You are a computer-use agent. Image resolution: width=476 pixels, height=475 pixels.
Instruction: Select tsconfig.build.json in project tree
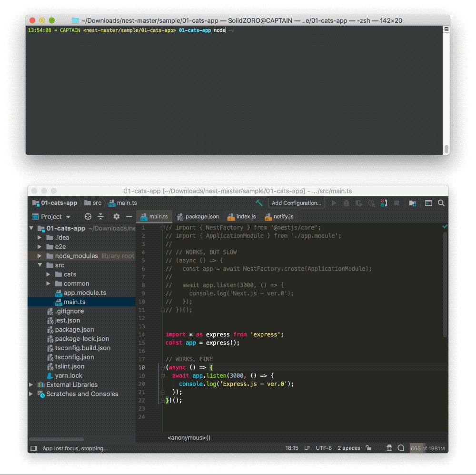(79, 348)
